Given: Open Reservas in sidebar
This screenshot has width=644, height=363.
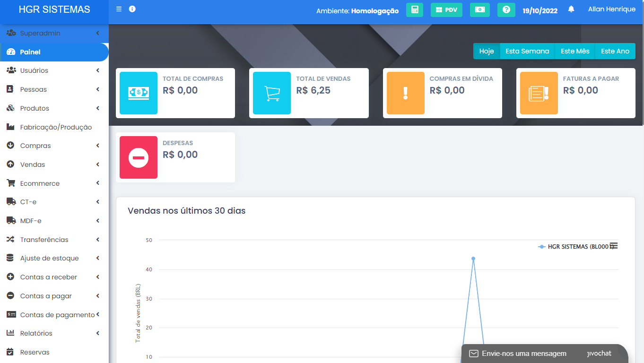Looking at the screenshot, I should click(35, 352).
